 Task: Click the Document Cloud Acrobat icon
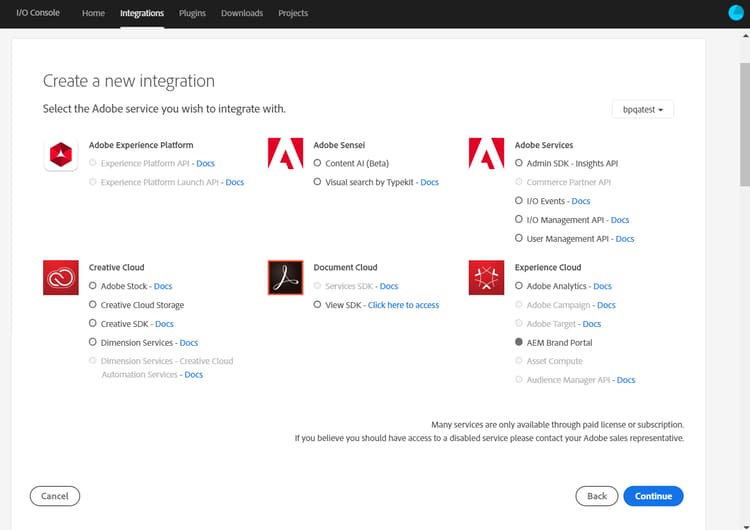click(285, 277)
